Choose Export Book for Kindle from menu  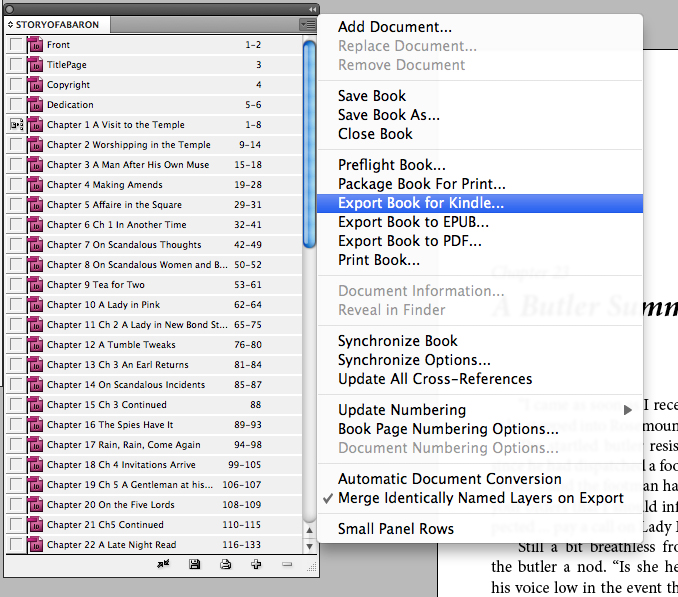click(x=421, y=203)
